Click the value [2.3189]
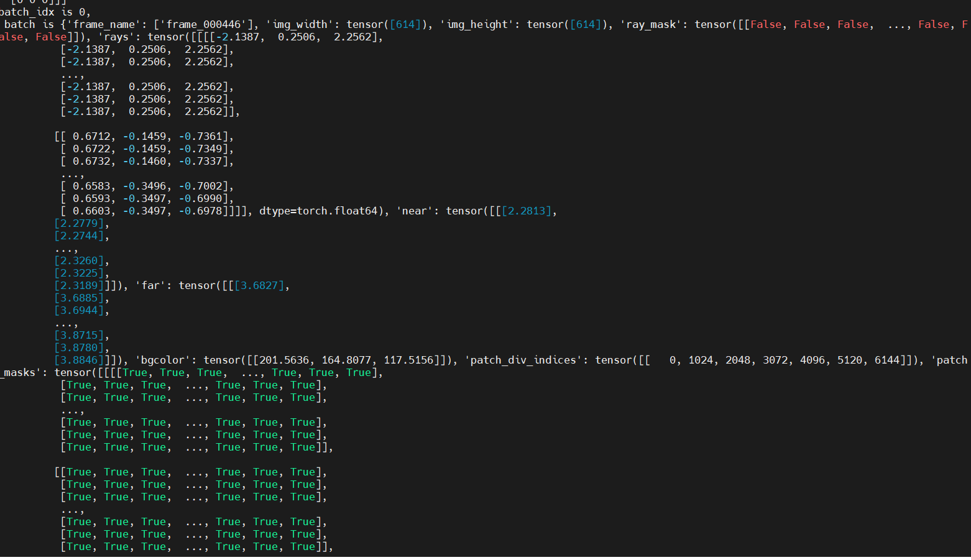The image size is (971, 560). 79,285
